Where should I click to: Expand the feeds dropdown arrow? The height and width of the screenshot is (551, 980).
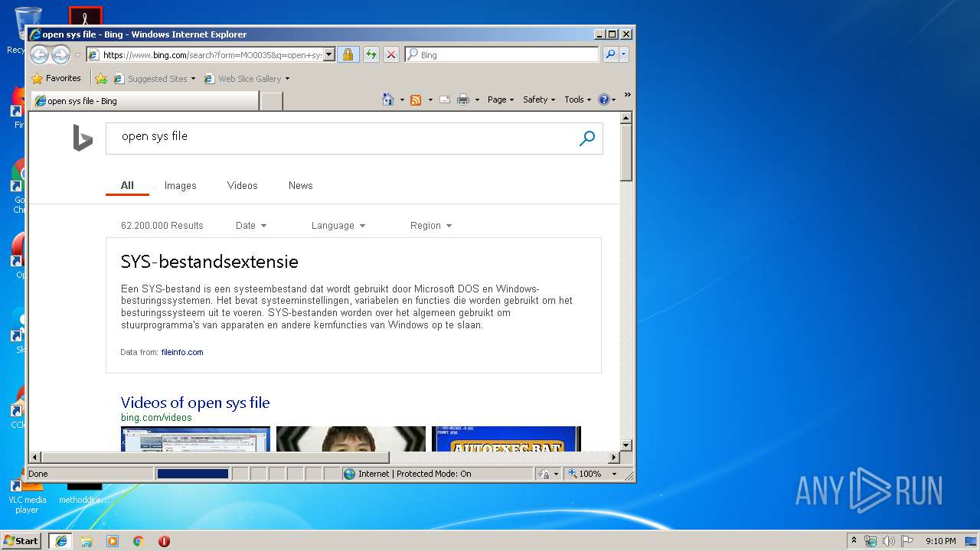pos(430,99)
